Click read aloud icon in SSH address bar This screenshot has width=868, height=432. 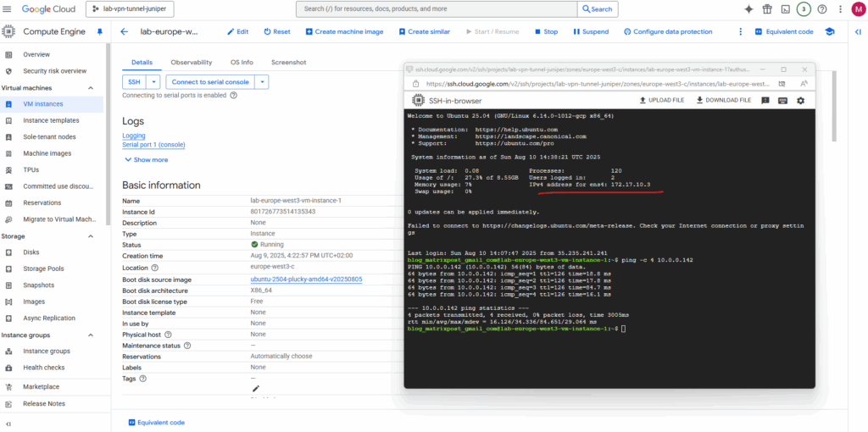[x=804, y=84]
